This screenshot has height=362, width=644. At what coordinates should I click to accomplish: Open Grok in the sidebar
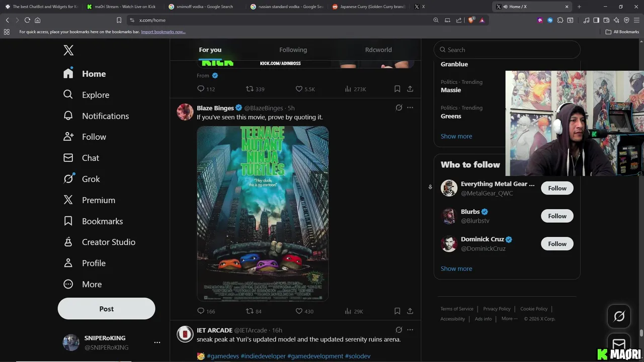[82, 179]
